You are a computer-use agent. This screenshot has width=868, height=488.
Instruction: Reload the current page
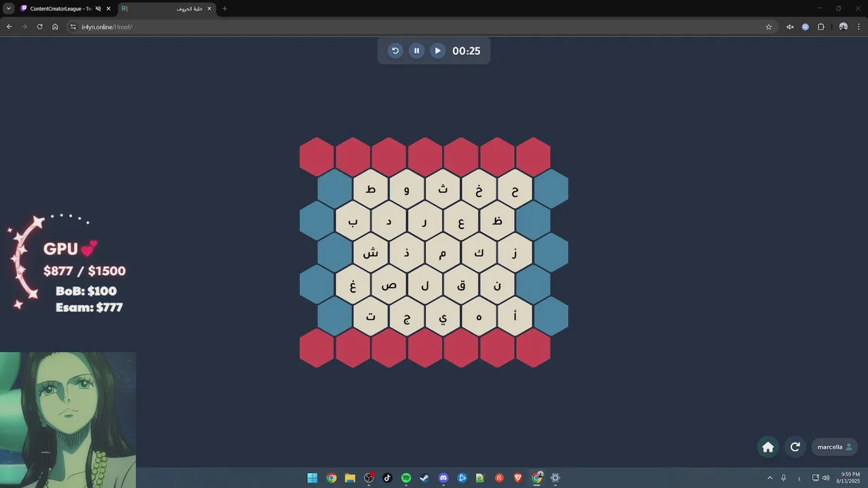click(39, 27)
